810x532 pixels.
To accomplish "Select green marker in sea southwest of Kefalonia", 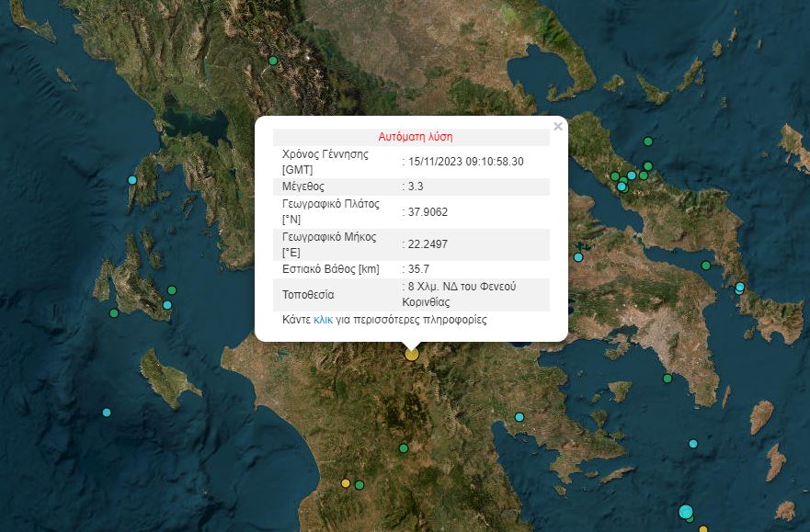I will 114,313.
